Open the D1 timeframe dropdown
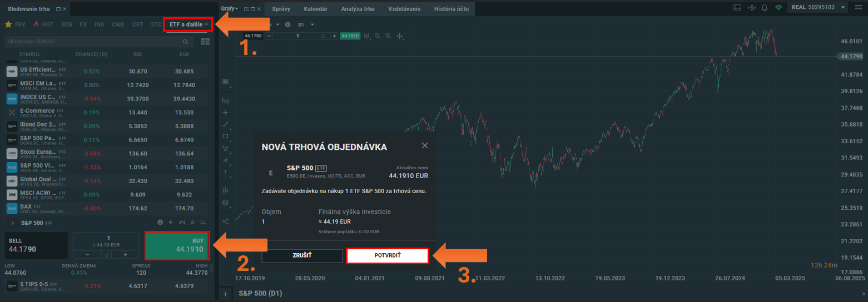The image size is (868, 302). point(306,24)
